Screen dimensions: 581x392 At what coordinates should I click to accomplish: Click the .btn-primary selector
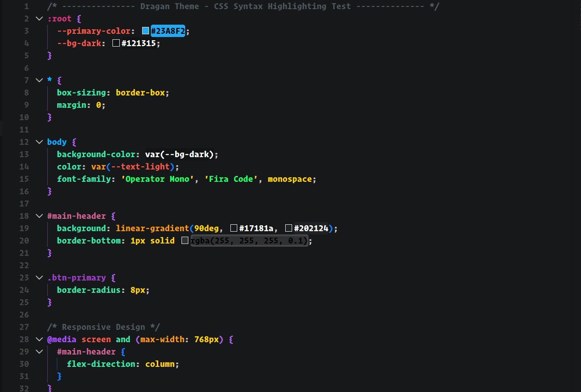tap(76, 278)
